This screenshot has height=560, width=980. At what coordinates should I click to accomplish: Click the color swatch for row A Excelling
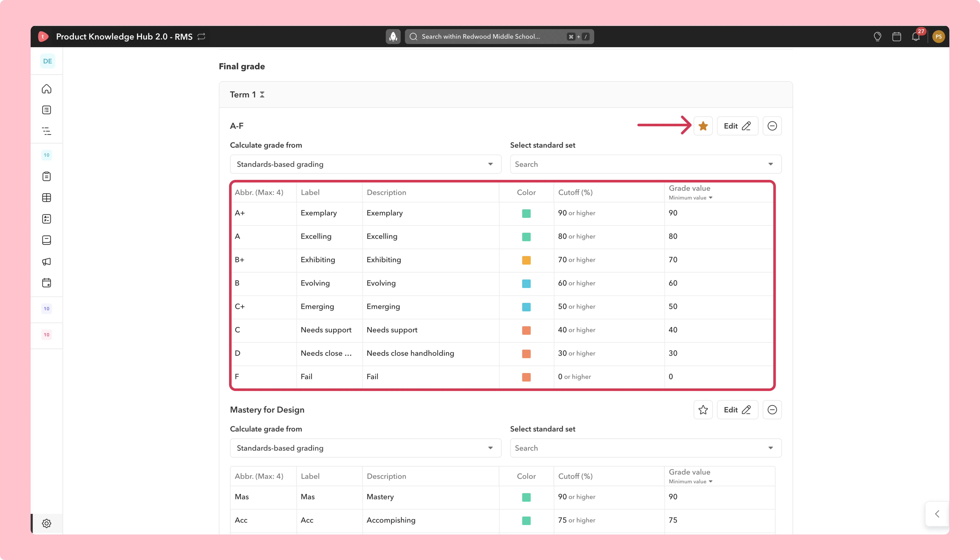(x=526, y=237)
